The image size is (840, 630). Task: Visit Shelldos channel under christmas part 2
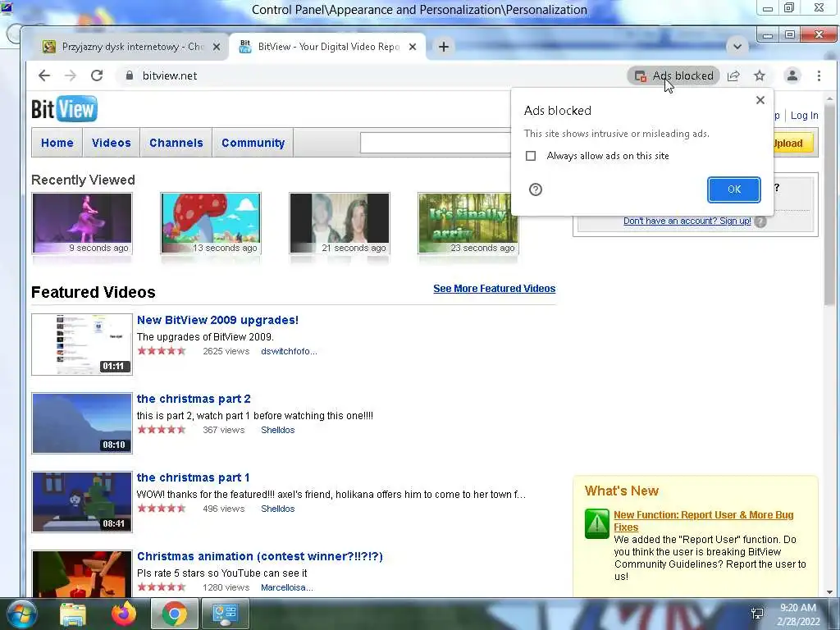[277, 430]
